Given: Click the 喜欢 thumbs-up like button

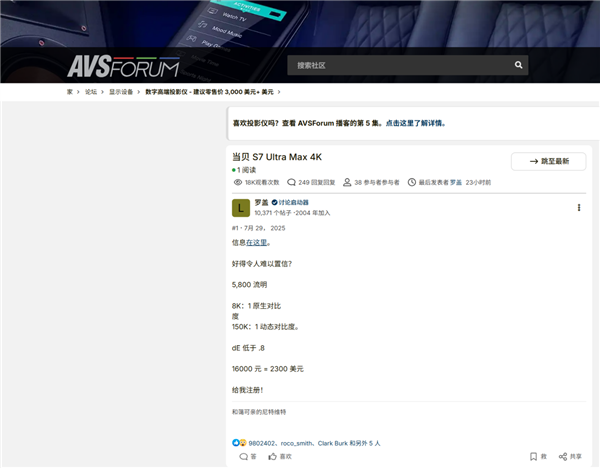Looking at the screenshot, I should pyautogui.click(x=280, y=457).
